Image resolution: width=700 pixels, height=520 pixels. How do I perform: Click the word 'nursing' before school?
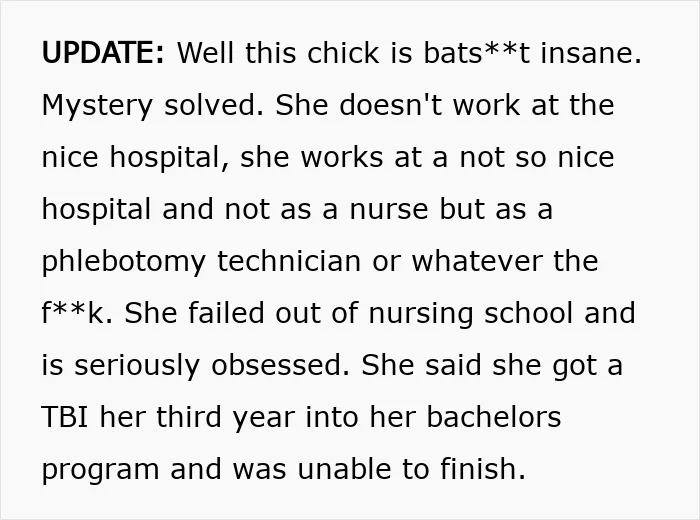tap(421, 314)
